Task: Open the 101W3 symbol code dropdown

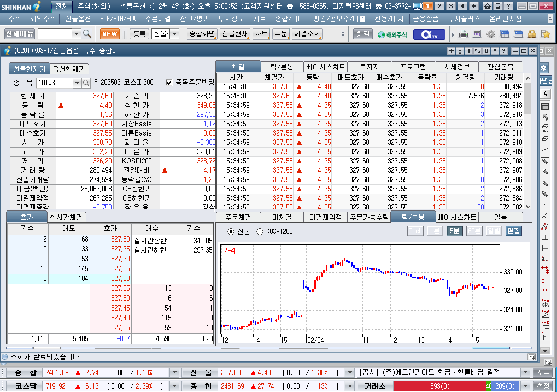Action: coord(77,83)
